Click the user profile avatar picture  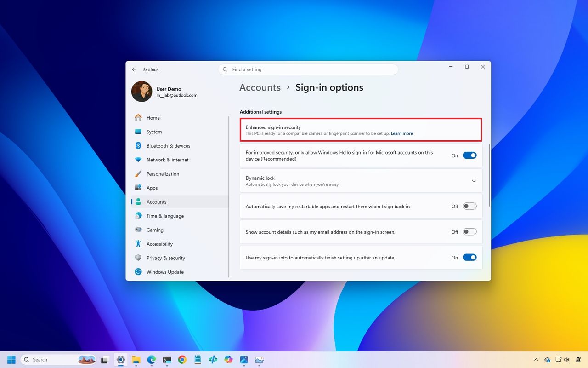point(141,92)
